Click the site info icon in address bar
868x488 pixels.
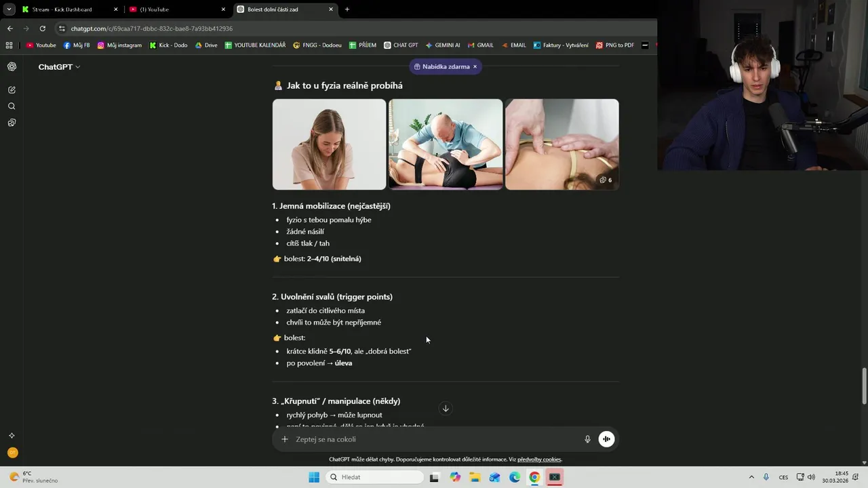(x=62, y=28)
